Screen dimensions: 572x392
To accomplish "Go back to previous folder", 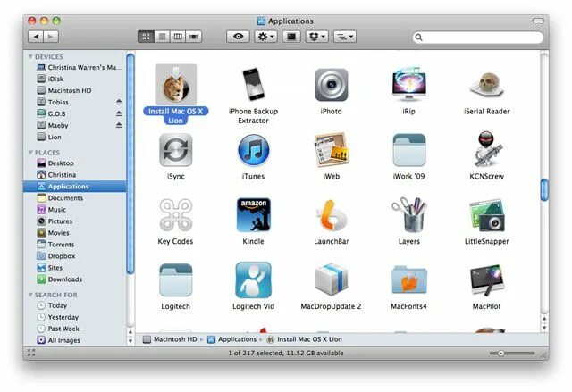I will (x=36, y=37).
